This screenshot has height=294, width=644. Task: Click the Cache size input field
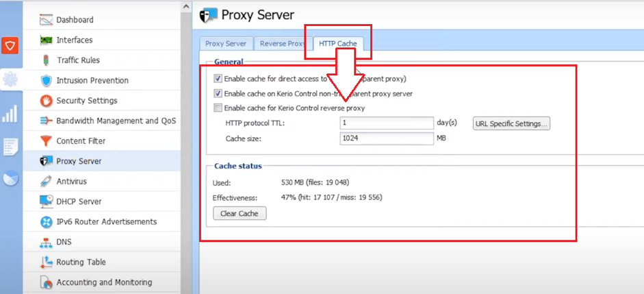(x=387, y=138)
